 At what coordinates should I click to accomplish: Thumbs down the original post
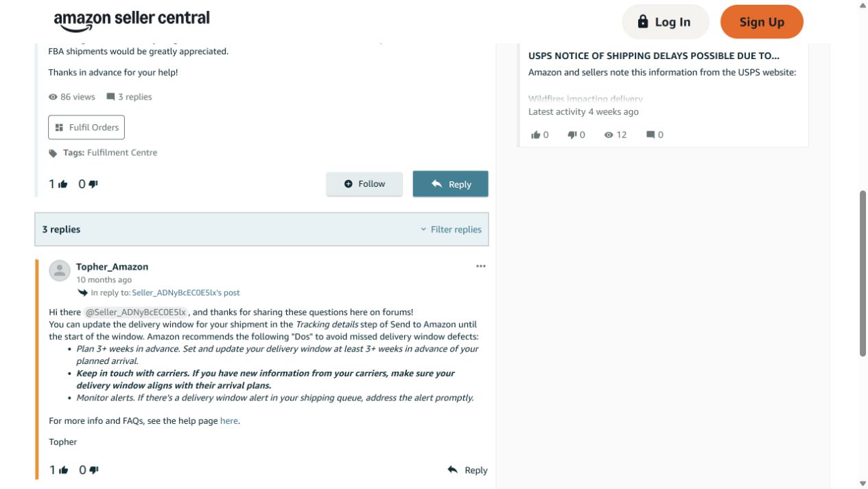(x=93, y=184)
